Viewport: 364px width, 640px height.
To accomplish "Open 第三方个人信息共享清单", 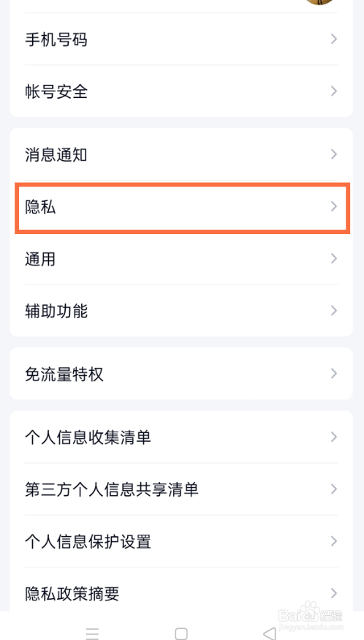I will tap(181, 489).
